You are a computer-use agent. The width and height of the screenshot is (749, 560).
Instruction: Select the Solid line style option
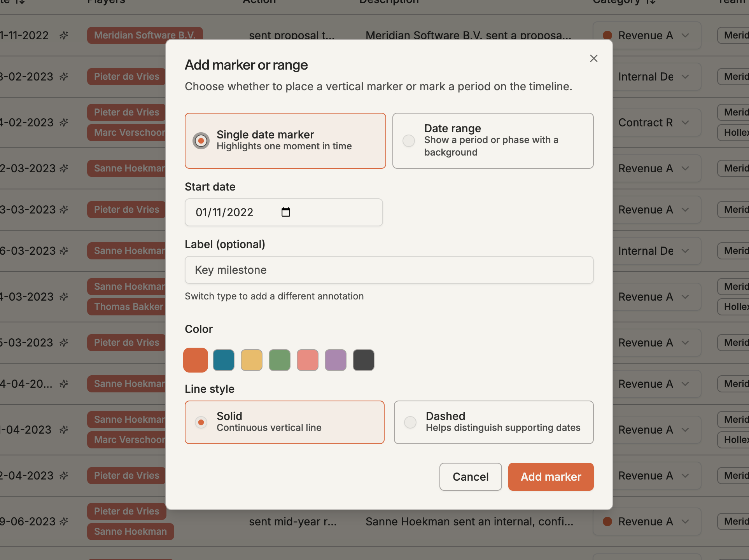coord(284,422)
